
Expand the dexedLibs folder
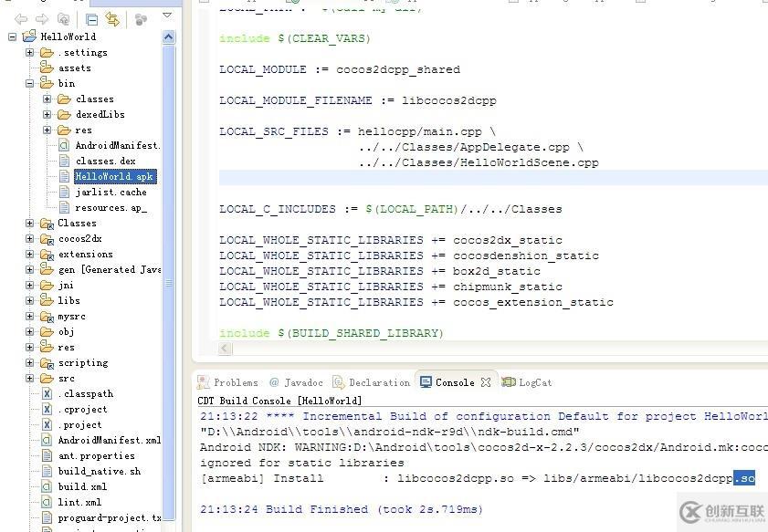tap(47, 115)
